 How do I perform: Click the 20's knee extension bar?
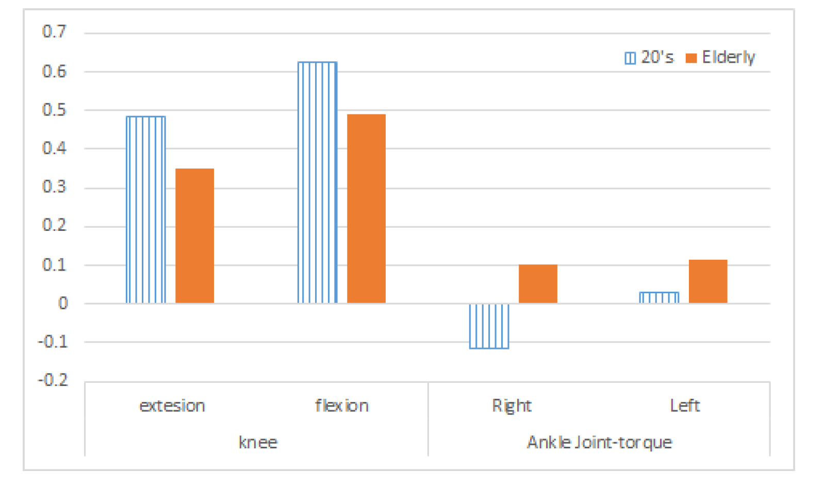point(146,209)
